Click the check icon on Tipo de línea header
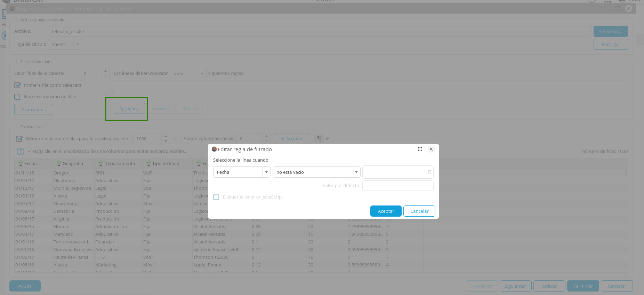The height and width of the screenshot is (295, 644). (x=148, y=163)
